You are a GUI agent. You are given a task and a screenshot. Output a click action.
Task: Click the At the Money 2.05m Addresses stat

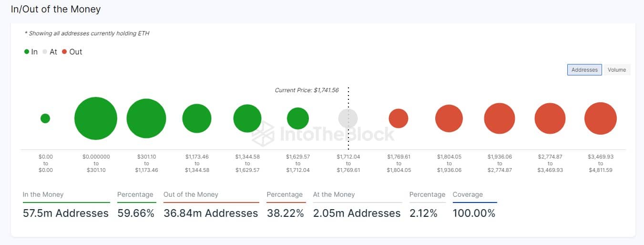pos(357,213)
